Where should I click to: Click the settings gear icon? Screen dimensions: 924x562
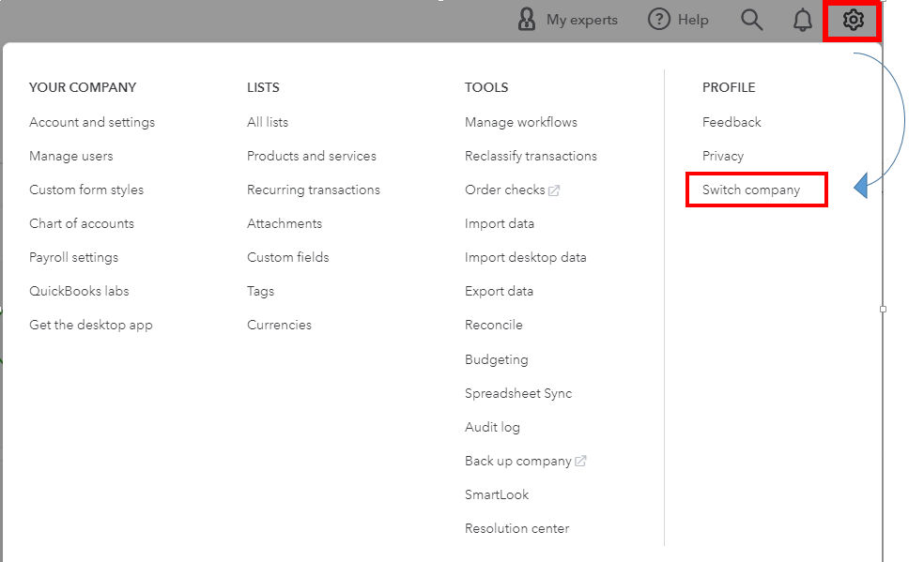[853, 20]
